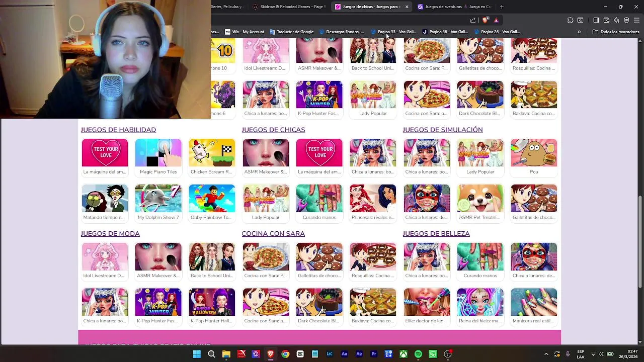Screen dimensions: 644x362
Task: Open the Princesas: rivales game thumbnail
Action: pyautogui.click(x=373, y=199)
